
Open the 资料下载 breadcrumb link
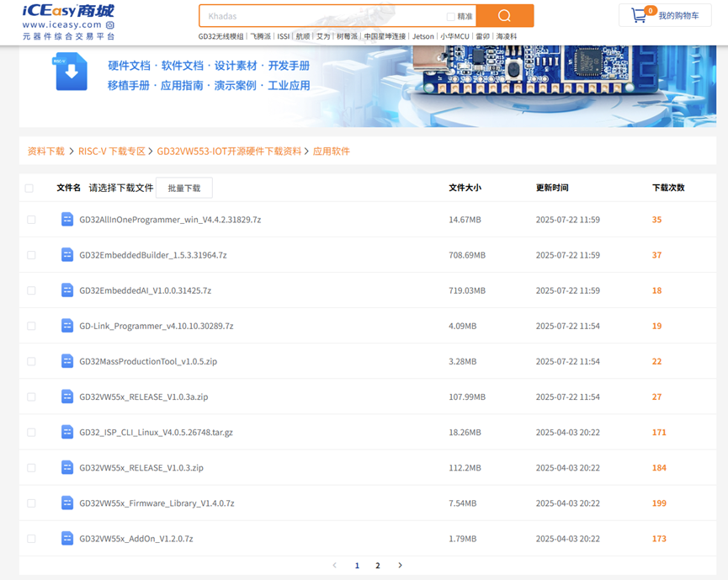pos(45,152)
